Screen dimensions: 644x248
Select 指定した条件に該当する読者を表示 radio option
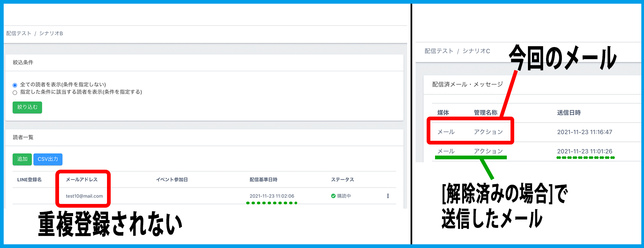[15, 92]
